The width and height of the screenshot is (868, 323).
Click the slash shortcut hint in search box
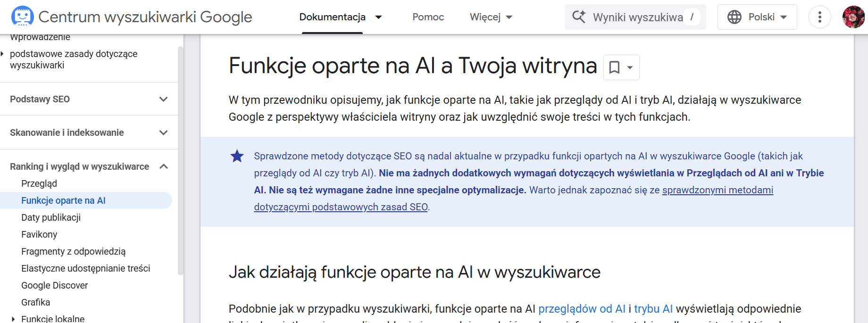point(692,17)
